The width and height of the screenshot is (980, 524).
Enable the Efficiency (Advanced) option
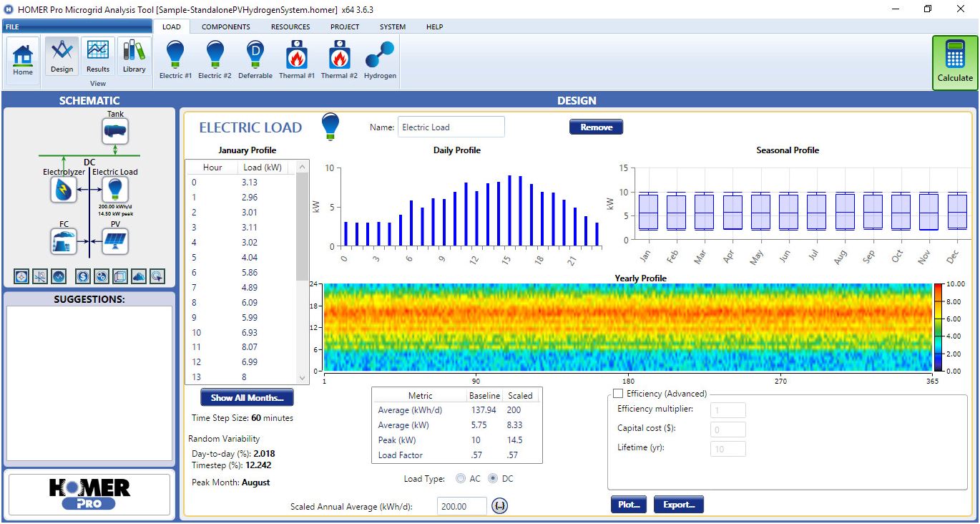tap(618, 393)
